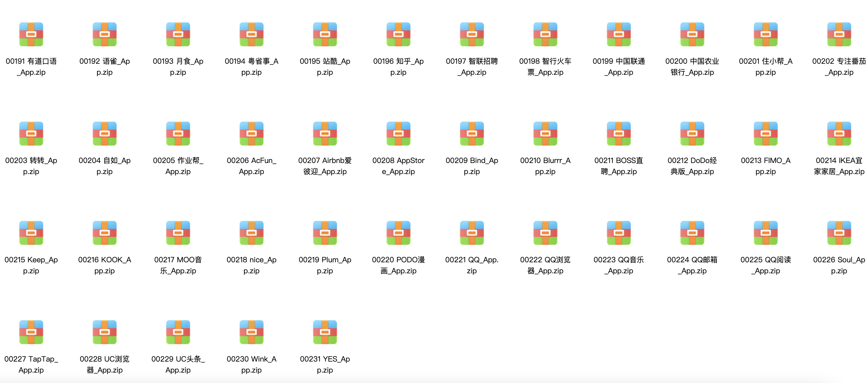
Task: Select the 00201 住小帮 zip icon
Action: 765,34
